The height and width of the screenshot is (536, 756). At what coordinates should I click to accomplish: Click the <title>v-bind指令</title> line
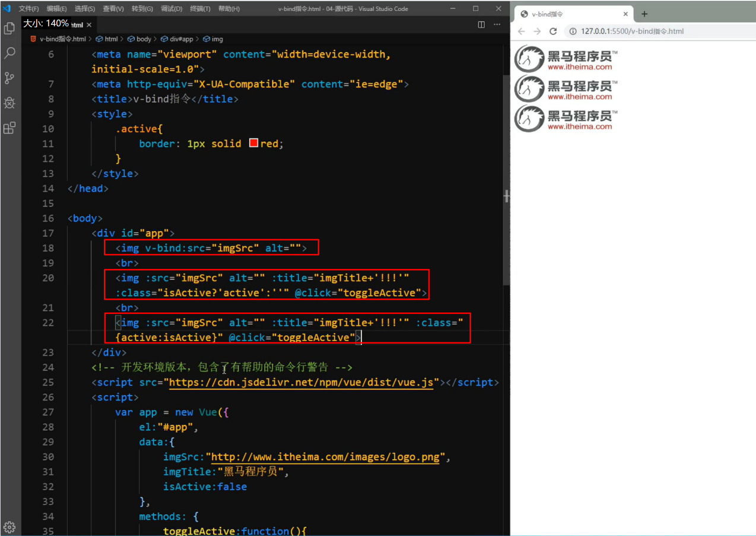click(165, 99)
